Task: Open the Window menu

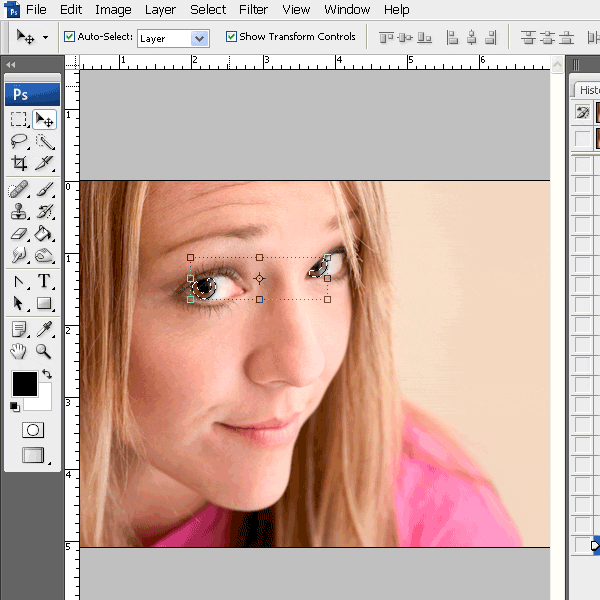Action: pos(347,10)
